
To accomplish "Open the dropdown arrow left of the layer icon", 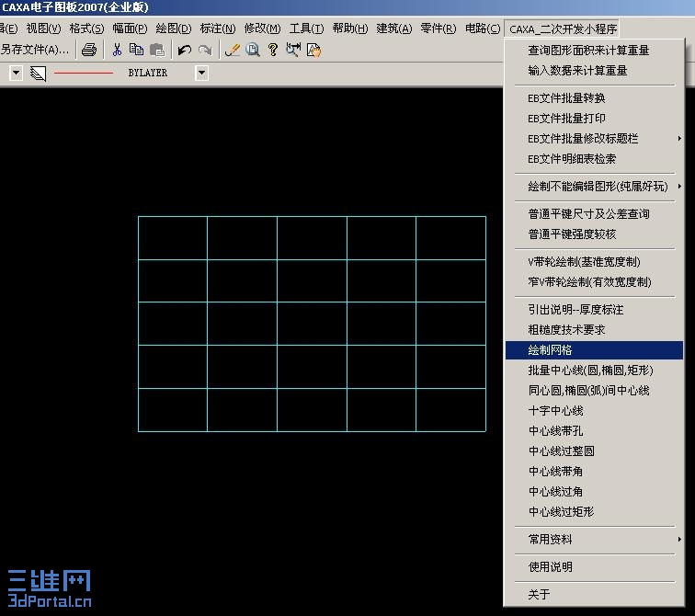I will coord(16,73).
